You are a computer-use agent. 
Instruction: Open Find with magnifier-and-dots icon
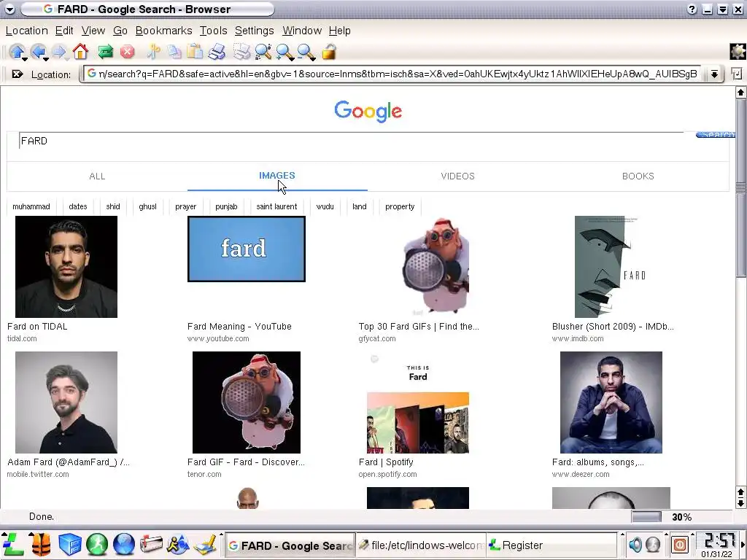(263, 52)
